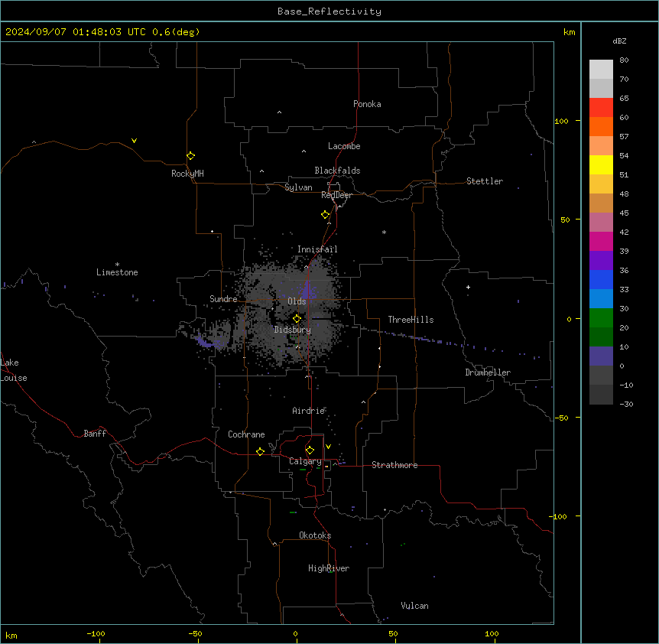Click the purple reflectivity echo north of Olds
The image size is (659, 644).
click(309, 290)
